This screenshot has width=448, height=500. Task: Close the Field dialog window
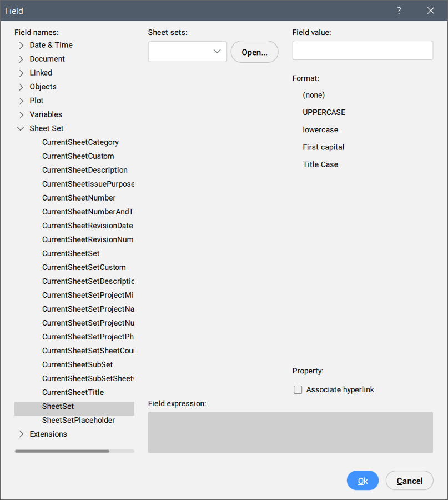point(431,11)
